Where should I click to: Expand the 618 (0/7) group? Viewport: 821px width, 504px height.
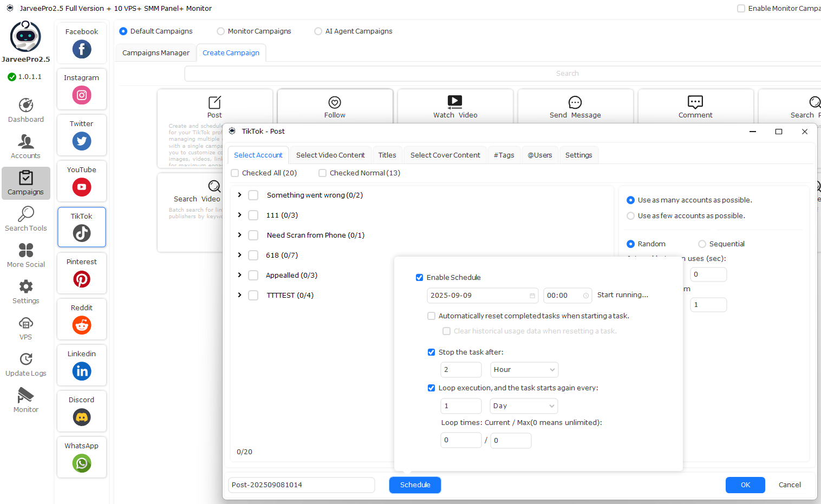pos(240,255)
